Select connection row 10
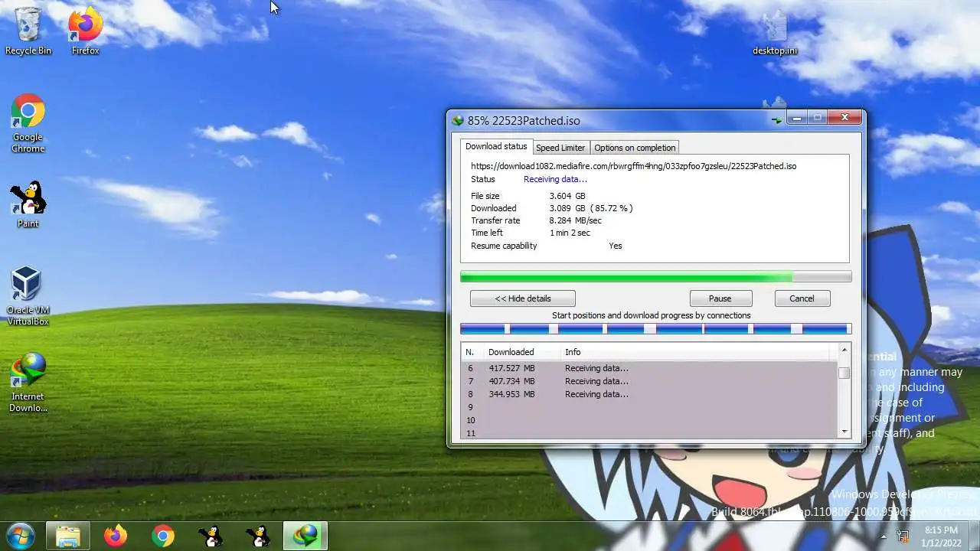980x551 pixels. pyautogui.click(x=649, y=420)
